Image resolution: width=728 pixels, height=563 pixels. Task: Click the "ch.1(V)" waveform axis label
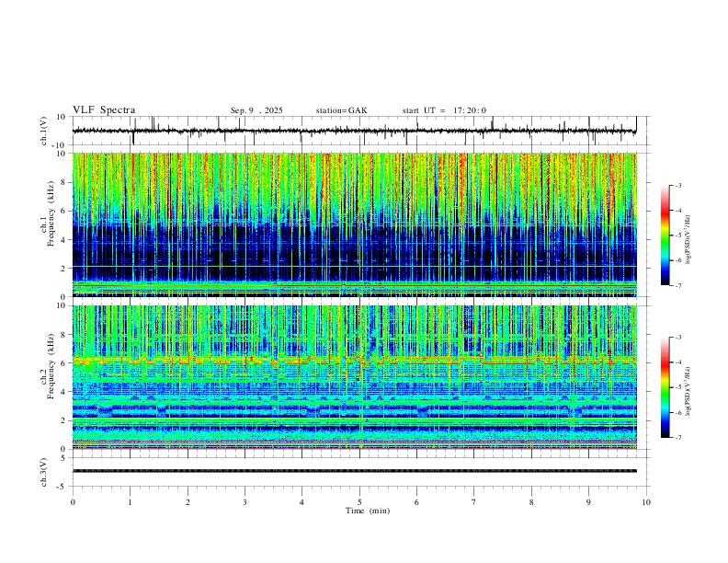click(x=44, y=131)
